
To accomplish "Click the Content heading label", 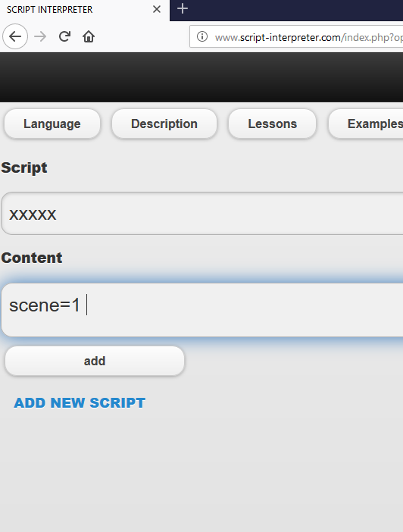I will [x=32, y=258].
